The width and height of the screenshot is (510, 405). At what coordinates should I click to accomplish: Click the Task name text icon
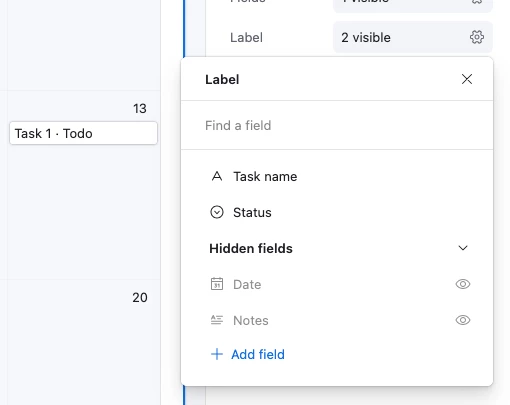tap(217, 176)
